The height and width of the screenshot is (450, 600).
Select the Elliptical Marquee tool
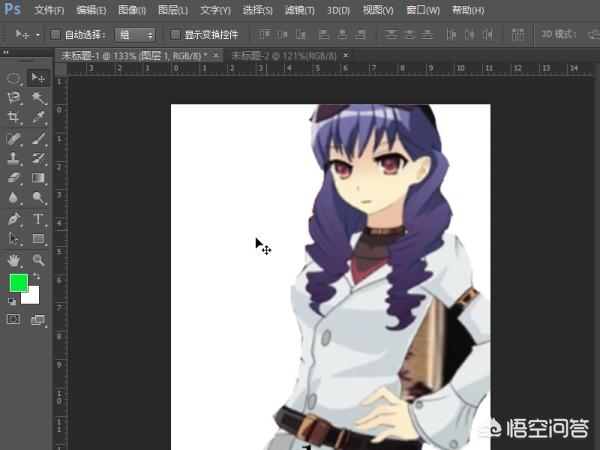pos(14,78)
